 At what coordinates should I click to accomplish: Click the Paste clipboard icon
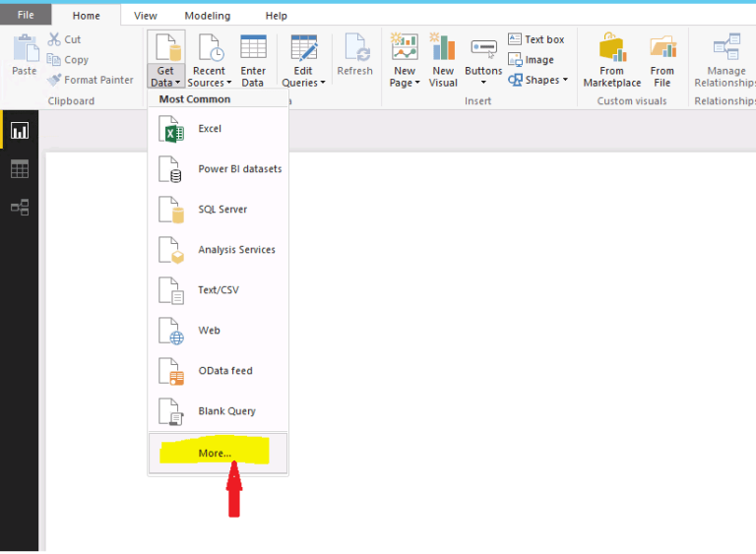(x=25, y=48)
